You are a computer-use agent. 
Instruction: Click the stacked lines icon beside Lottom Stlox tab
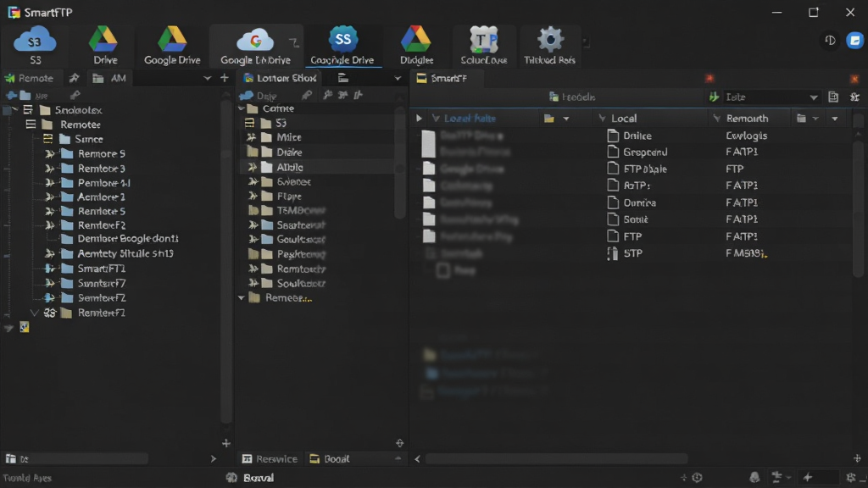pyautogui.click(x=343, y=78)
